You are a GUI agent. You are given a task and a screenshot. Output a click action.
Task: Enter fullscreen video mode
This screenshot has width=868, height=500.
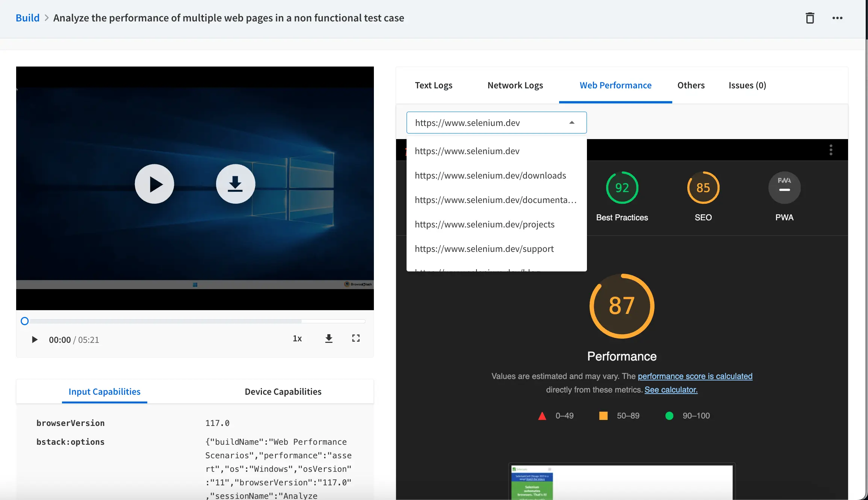click(x=355, y=338)
